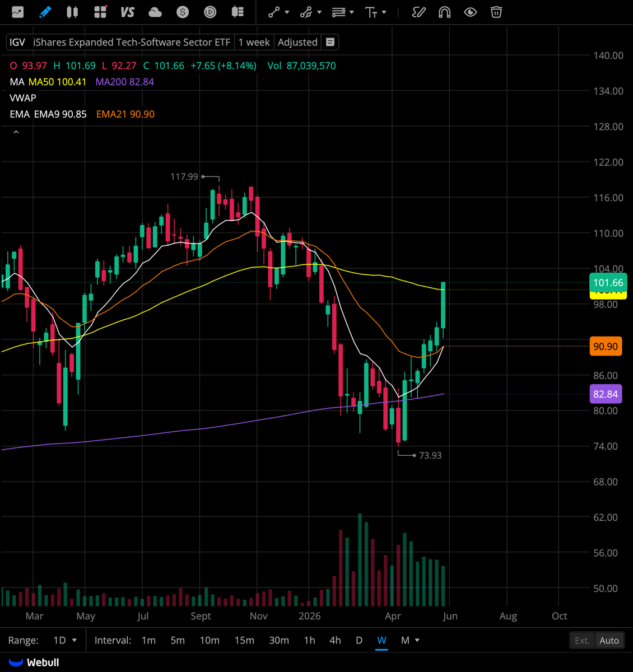
Task: Expand the trend line tool dropdown arrow
Action: [287, 12]
